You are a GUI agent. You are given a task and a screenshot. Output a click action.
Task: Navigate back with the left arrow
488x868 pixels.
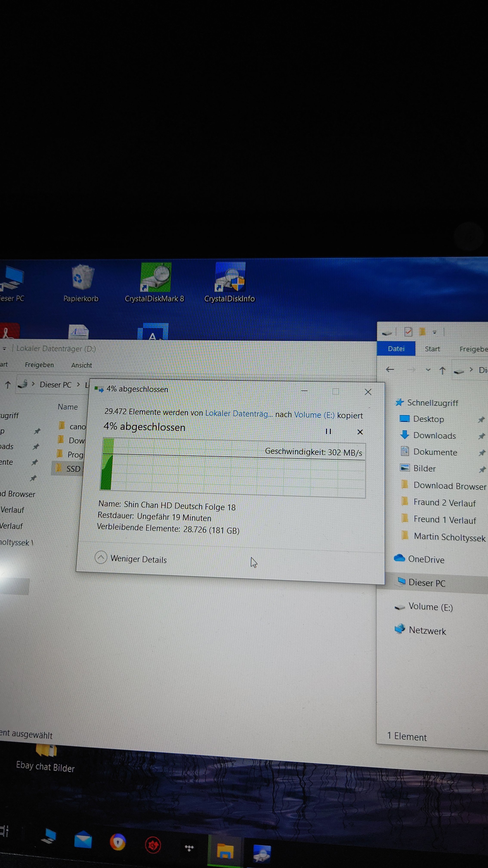coord(390,370)
